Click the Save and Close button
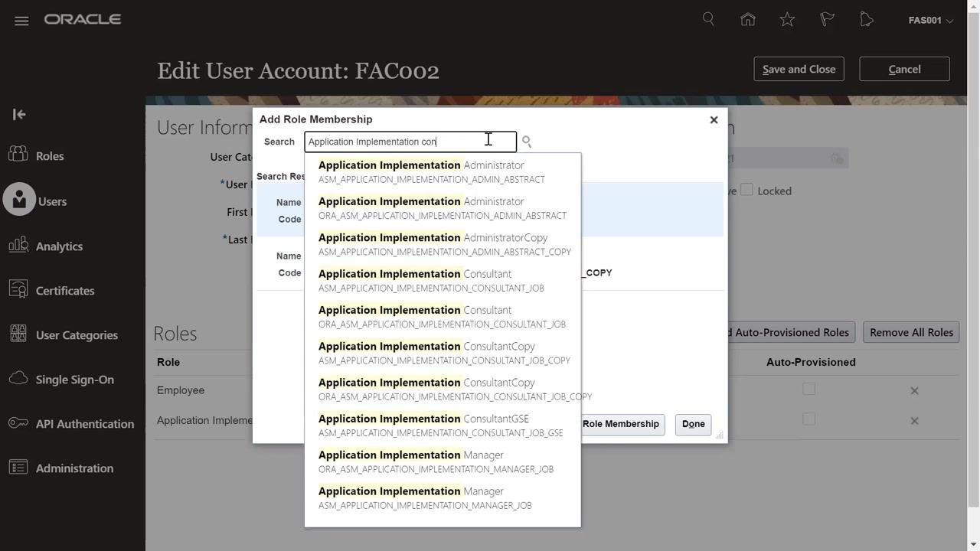Screen dimensions: 980x551 click(x=799, y=69)
